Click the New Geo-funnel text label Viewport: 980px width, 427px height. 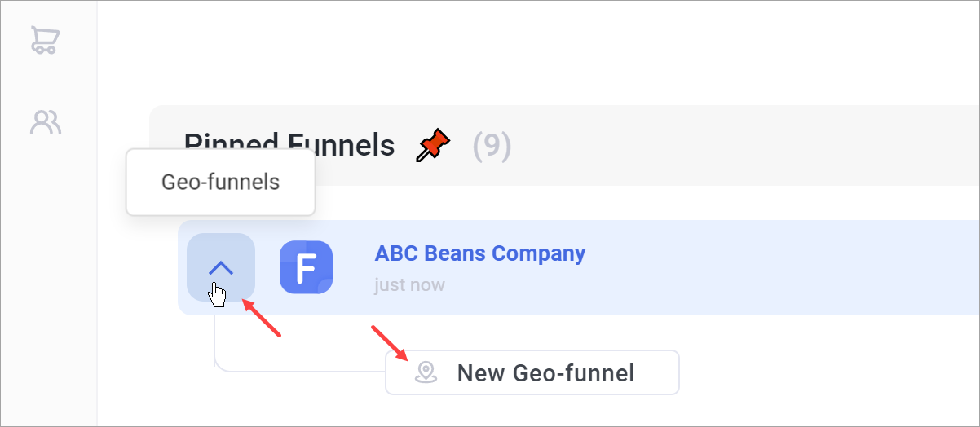coord(545,373)
